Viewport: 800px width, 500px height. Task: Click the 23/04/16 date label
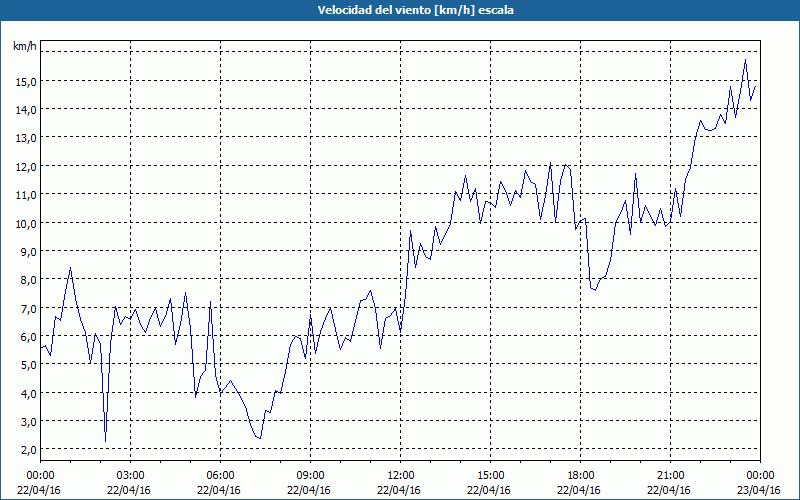pos(759,490)
